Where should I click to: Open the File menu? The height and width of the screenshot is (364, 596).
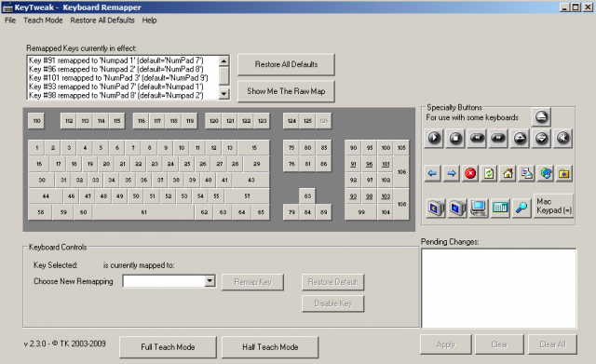point(10,20)
